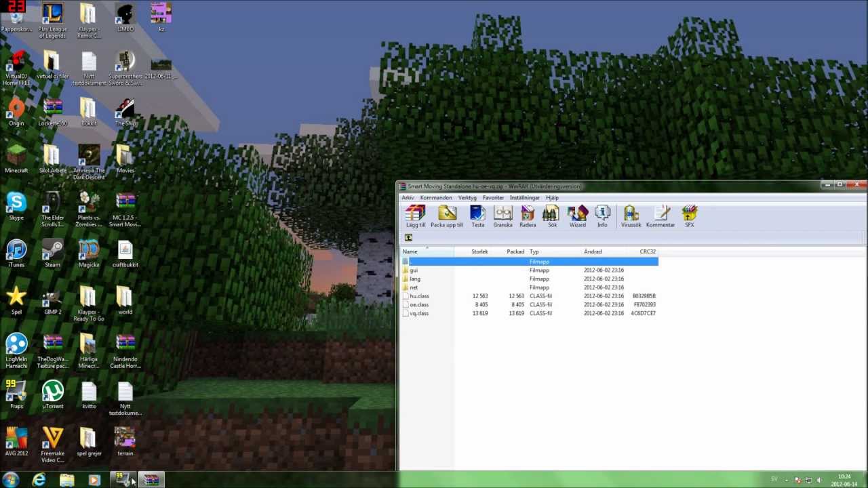The width and height of the screenshot is (868, 488).
Task: Click the terrain image on desktop
Action: coord(125,442)
